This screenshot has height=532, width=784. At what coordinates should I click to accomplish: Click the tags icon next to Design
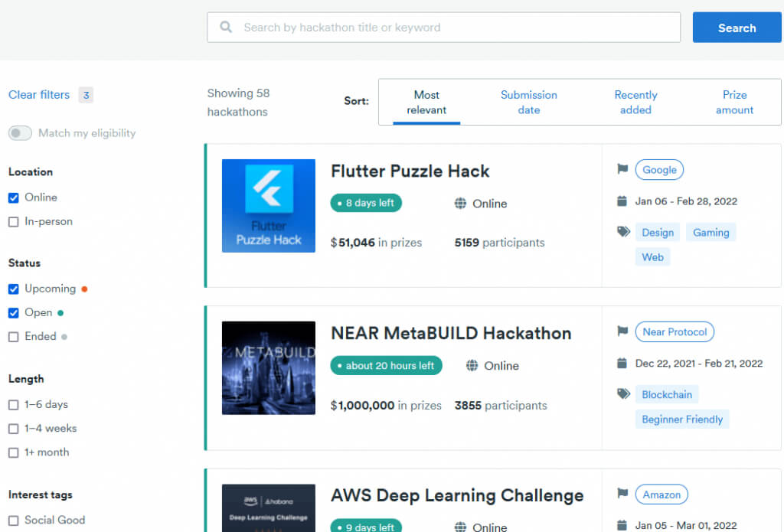click(623, 231)
